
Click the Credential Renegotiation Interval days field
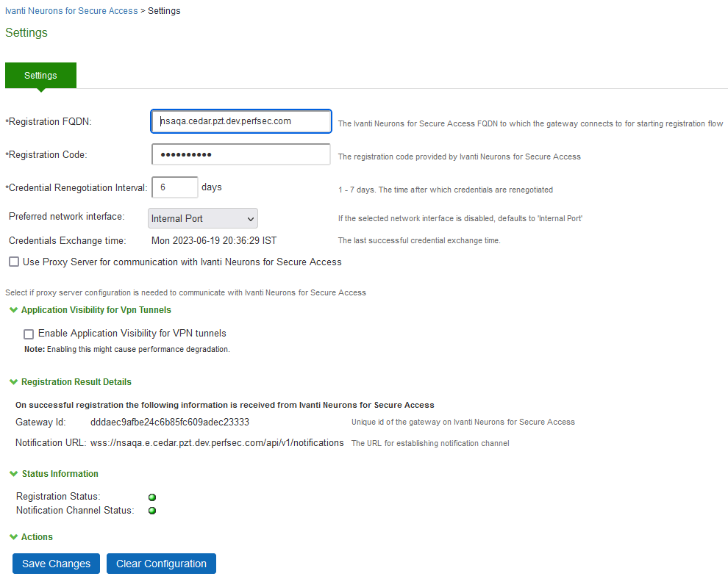(x=174, y=187)
